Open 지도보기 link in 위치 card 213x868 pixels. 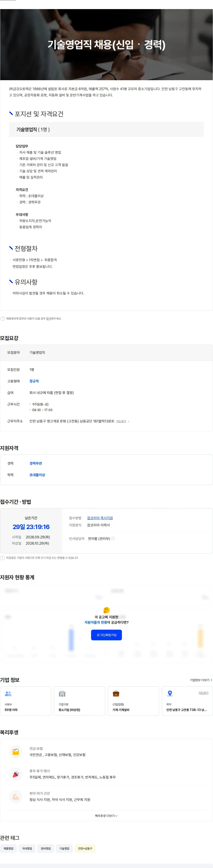point(203,693)
